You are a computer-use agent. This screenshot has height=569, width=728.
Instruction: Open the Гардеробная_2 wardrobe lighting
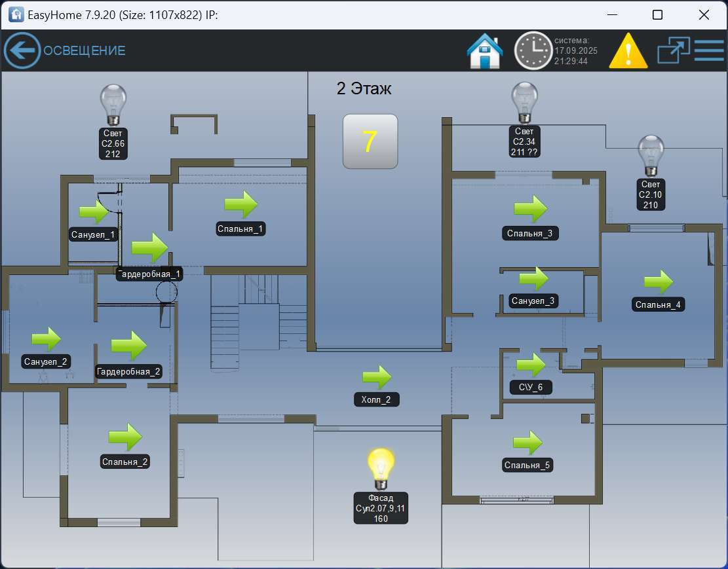coord(129,345)
